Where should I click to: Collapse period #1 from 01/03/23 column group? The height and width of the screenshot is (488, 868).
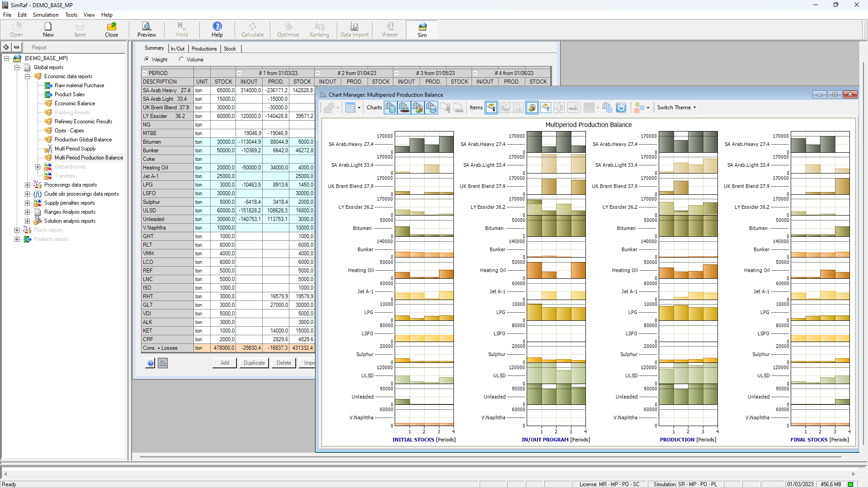click(239, 73)
